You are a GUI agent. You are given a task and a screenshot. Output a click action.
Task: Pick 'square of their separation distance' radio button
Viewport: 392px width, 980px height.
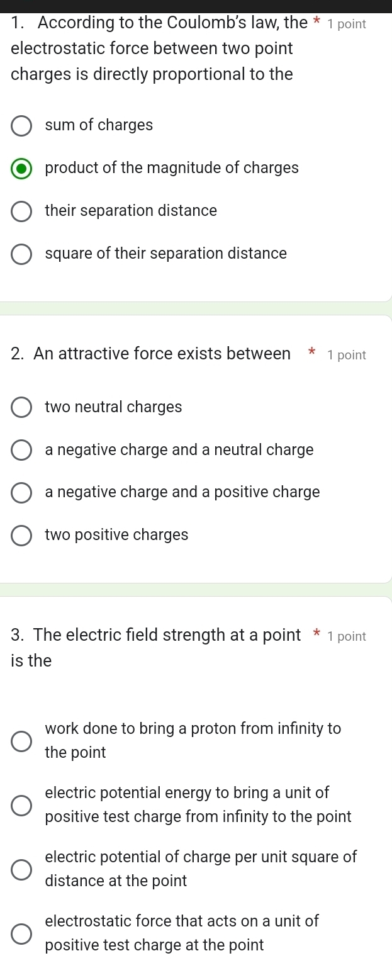click(21, 254)
